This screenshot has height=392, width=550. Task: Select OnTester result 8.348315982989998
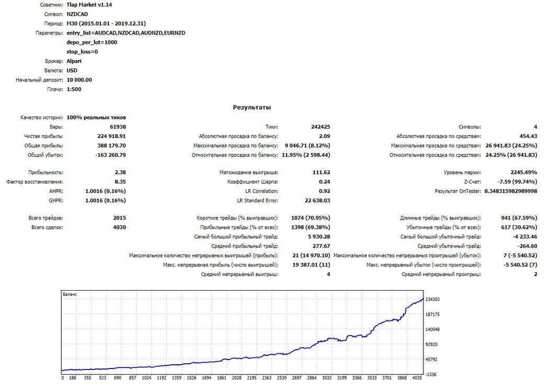pos(511,191)
